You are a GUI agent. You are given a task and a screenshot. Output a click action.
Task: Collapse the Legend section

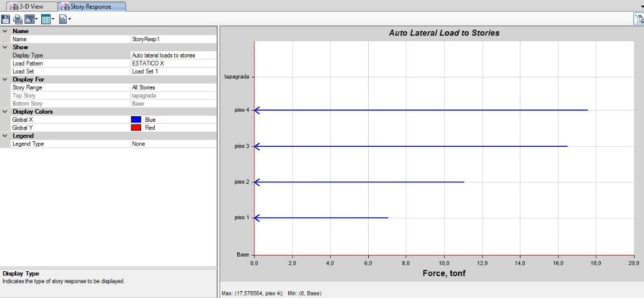pyautogui.click(x=5, y=136)
